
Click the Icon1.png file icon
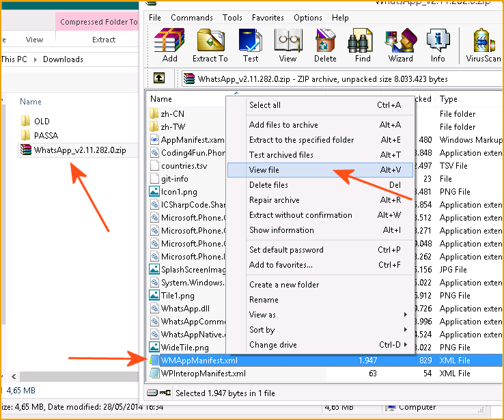coord(154,191)
